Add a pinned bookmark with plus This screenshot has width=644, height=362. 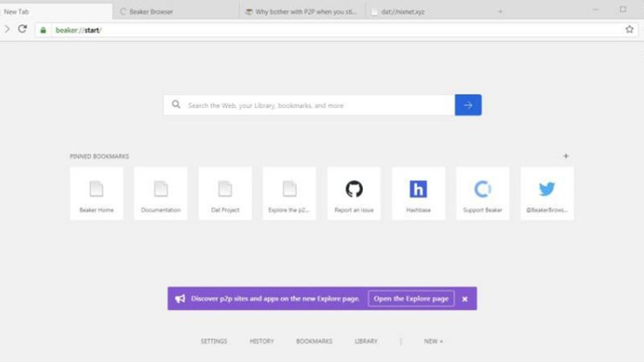tap(566, 156)
